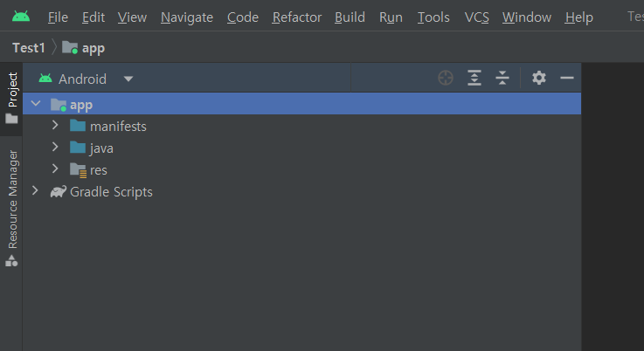Expand the Gradle Scripts node
This screenshot has height=351, width=644.
pos(35,190)
